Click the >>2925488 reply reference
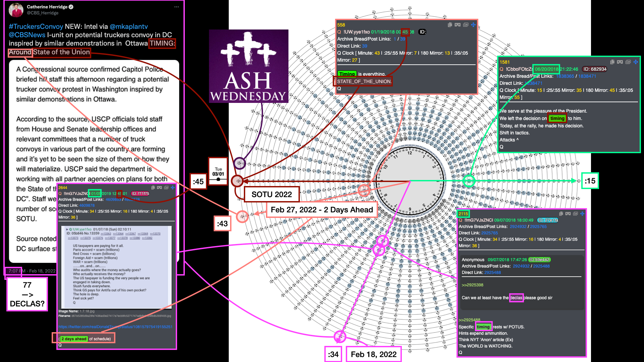The width and height of the screenshot is (644, 362). pyautogui.click(x=470, y=320)
